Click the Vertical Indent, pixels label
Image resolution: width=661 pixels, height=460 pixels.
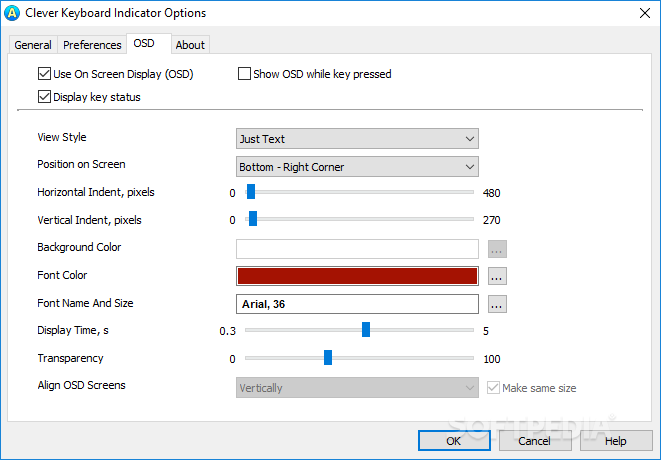pos(89,220)
